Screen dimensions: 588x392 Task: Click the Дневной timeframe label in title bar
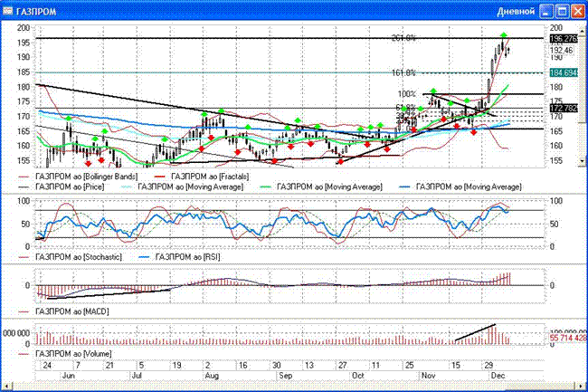pos(516,12)
